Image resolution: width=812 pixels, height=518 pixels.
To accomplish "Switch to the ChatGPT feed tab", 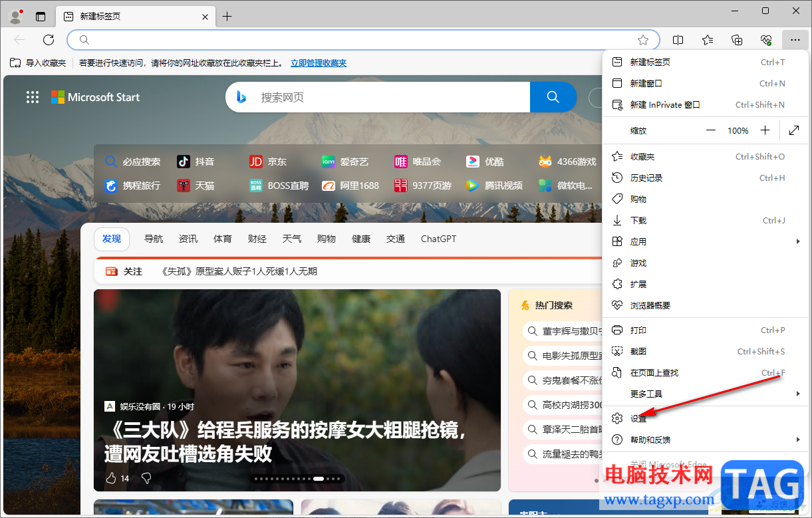I will point(439,239).
